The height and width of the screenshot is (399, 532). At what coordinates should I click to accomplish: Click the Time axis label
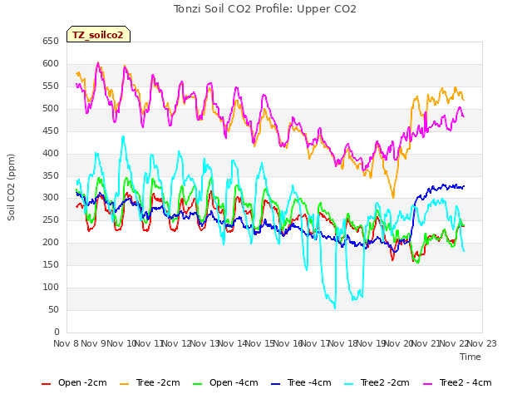click(x=470, y=357)
